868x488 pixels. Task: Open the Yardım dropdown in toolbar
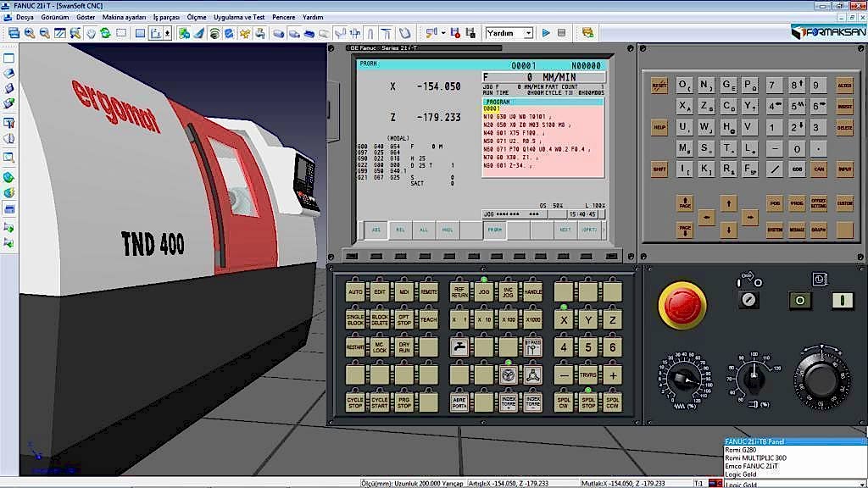point(527,33)
